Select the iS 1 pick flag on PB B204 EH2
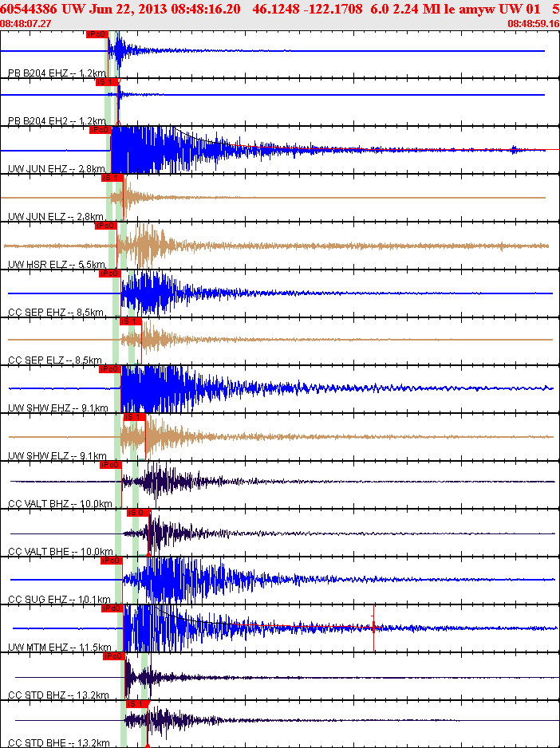 [106, 82]
